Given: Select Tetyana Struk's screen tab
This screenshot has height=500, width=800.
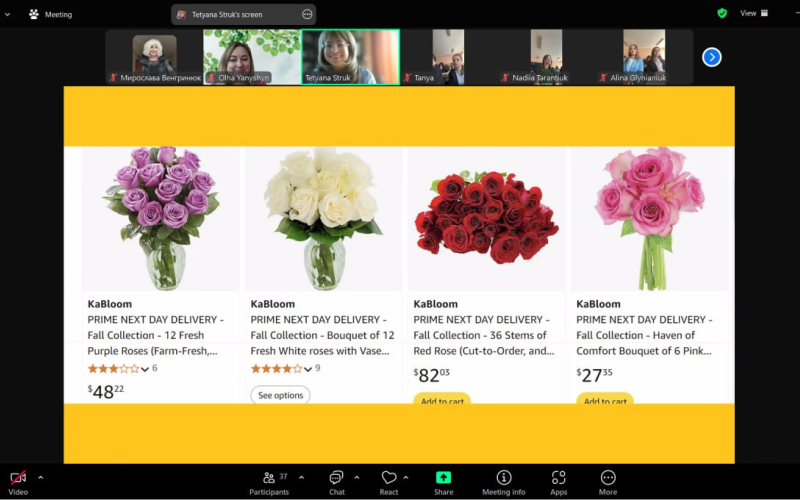Looking at the screenshot, I should [x=243, y=14].
